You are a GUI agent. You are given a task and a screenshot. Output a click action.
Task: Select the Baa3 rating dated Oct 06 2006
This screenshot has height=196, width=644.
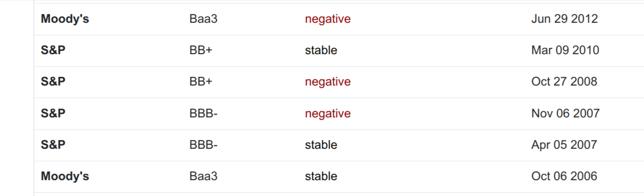pyautogui.click(x=203, y=176)
